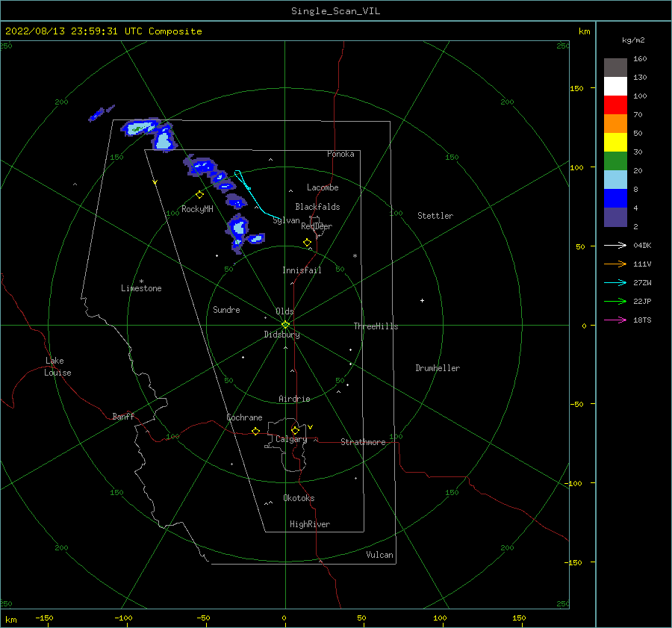The height and width of the screenshot is (628, 672).
Task: Click the white 100-130 color swatch
Action: (615, 86)
